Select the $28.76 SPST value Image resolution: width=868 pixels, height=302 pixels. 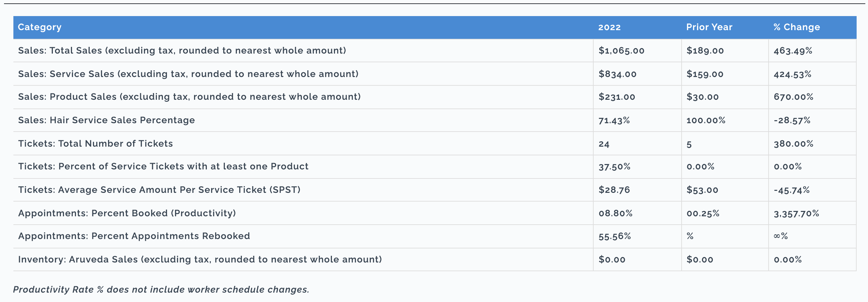click(x=614, y=190)
